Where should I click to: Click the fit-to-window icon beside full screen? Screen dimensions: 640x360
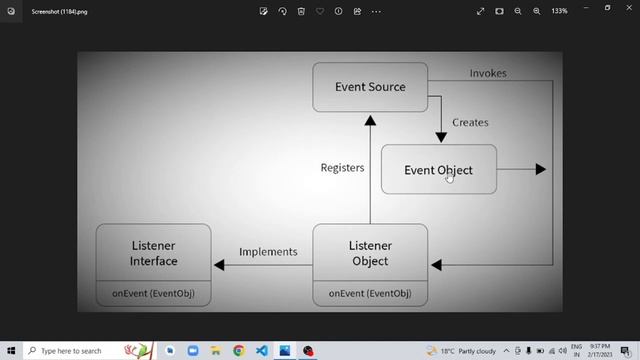pos(499,11)
